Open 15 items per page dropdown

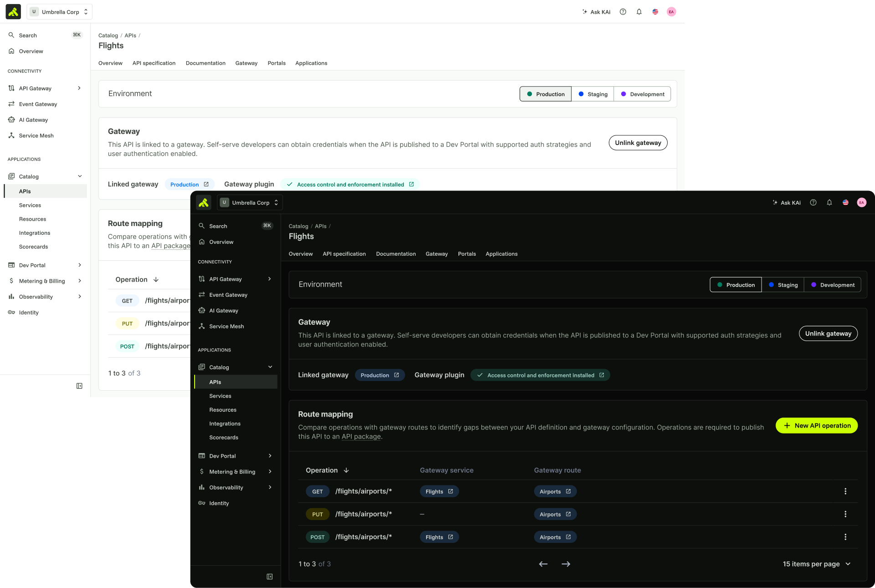coord(817,564)
